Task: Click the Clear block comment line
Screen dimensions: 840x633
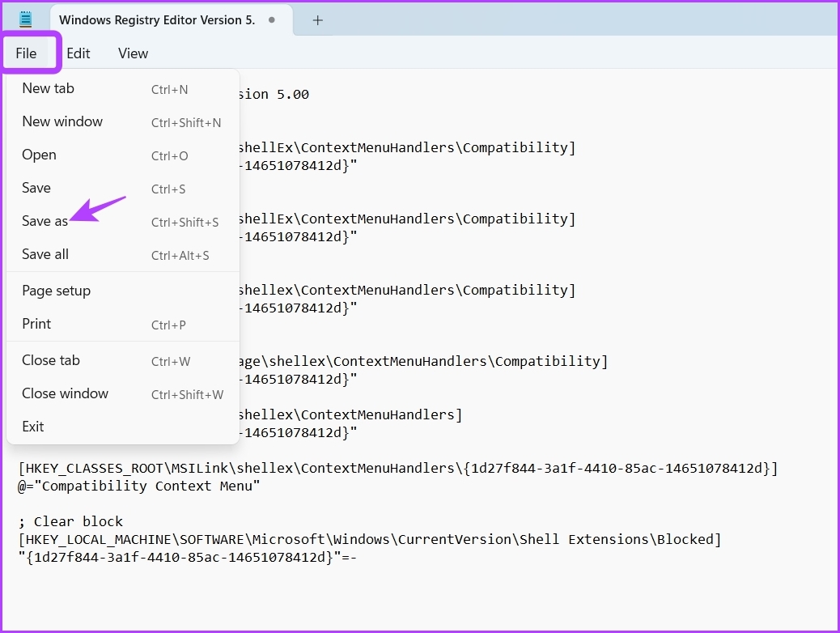Action: (70, 521)
